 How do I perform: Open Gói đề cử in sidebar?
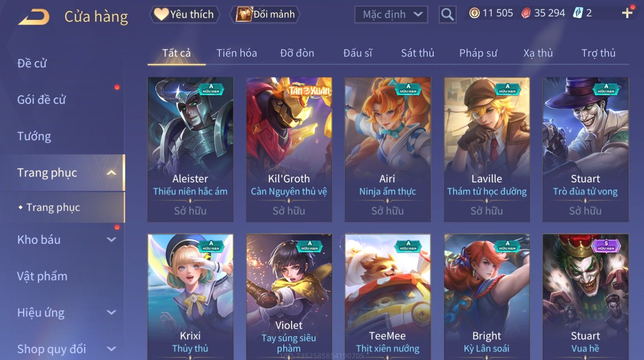(41, 100)
